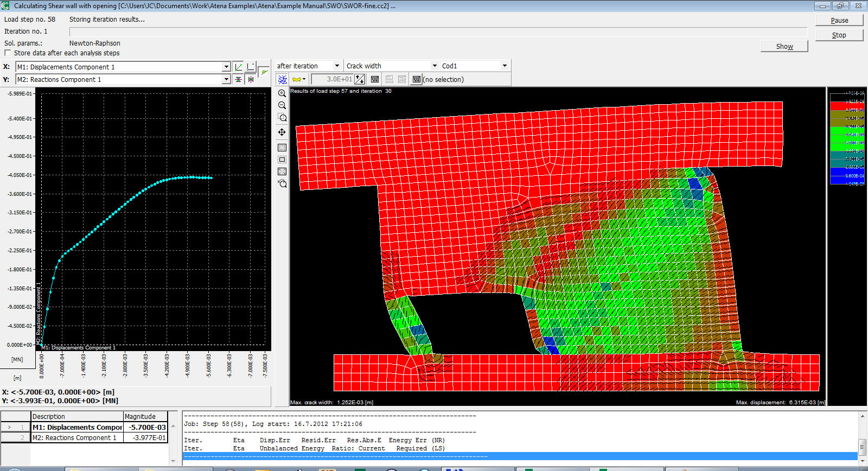Click the highlighted blue log line
Viewport: 868px width, 471px height.
(520, 456)
